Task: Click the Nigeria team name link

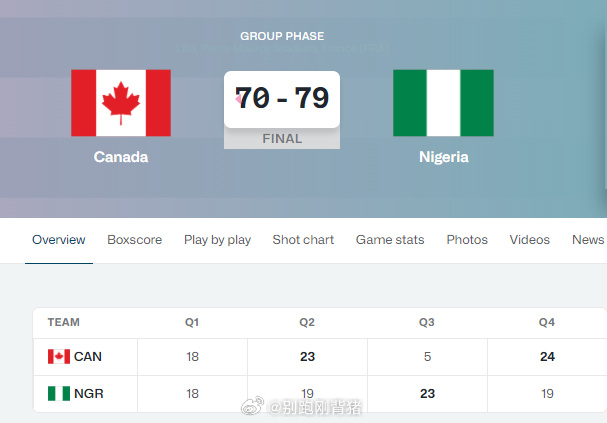Action: 444,157
